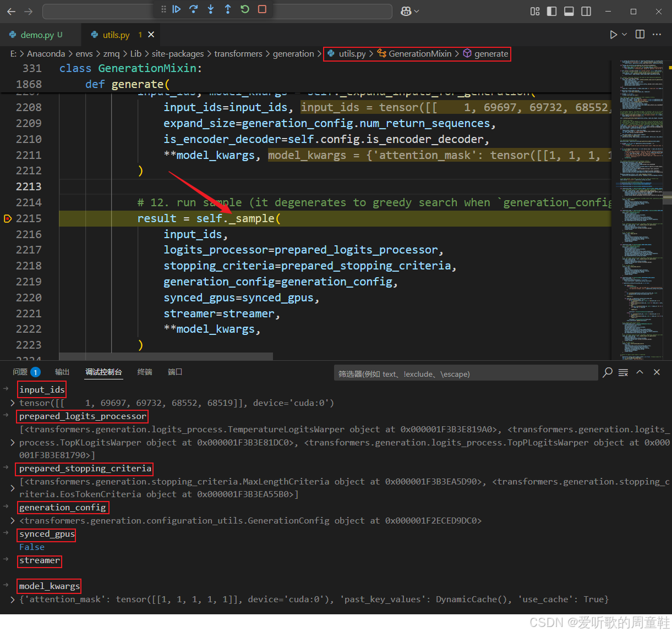
Task: Click the synced_gpus console entry
Action: [47, 534]
